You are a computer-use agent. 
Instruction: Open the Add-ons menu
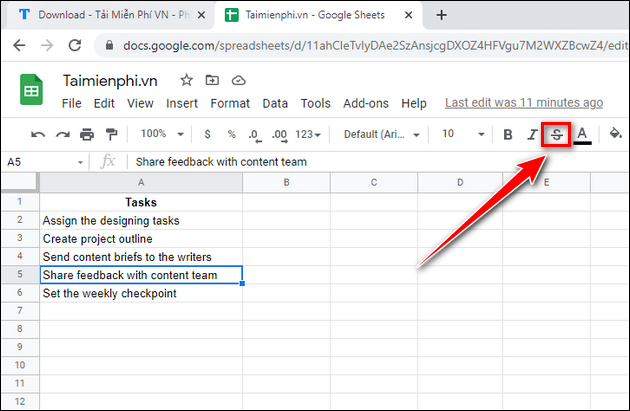pyautogui.click(x=366, y=103)
